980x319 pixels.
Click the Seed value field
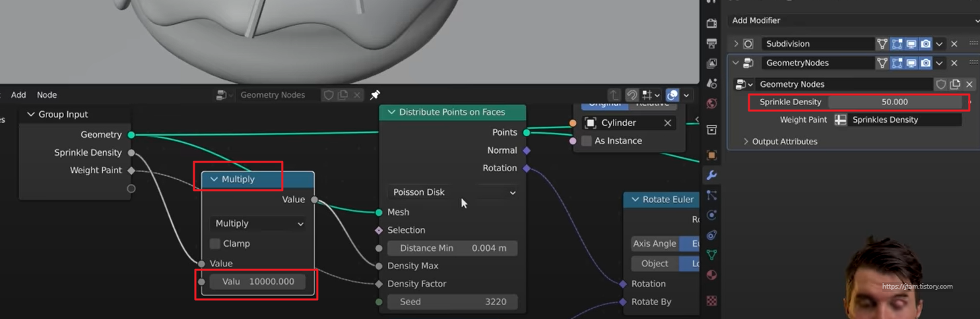point(452,301)
